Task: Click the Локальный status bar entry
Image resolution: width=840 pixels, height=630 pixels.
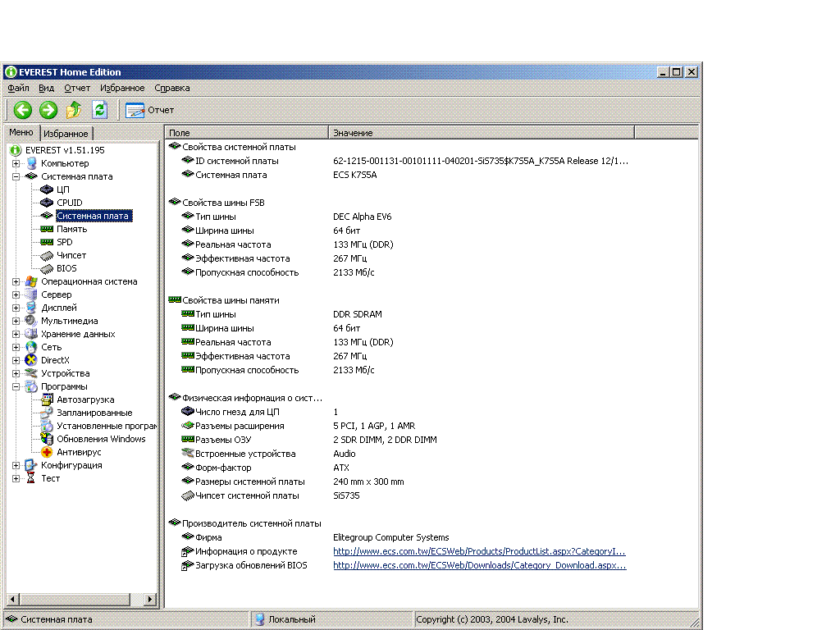Action: pos(332,619)
